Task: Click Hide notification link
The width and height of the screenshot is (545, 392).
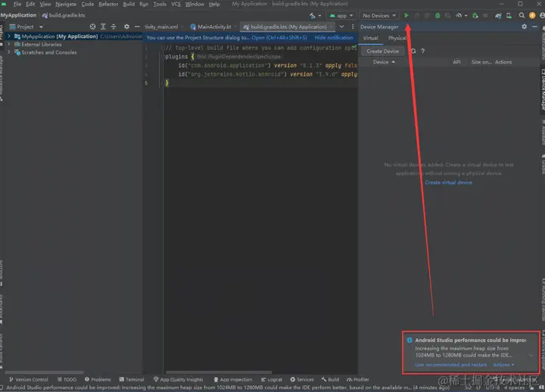Action: [x=334, y=38]
